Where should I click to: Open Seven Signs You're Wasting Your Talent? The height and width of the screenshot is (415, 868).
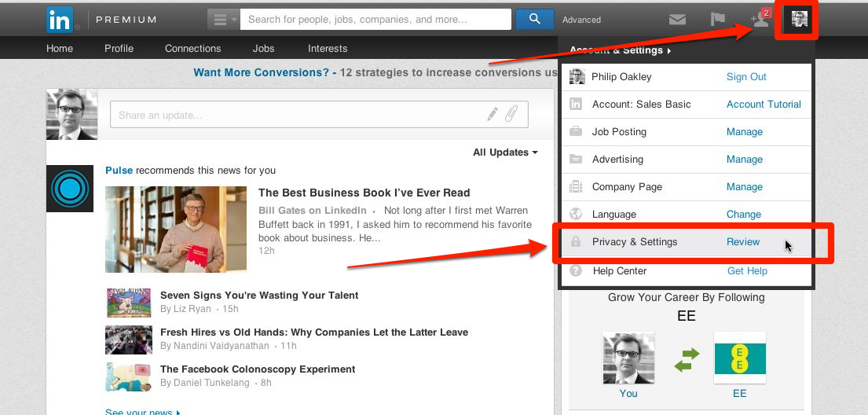pos(259,296)
